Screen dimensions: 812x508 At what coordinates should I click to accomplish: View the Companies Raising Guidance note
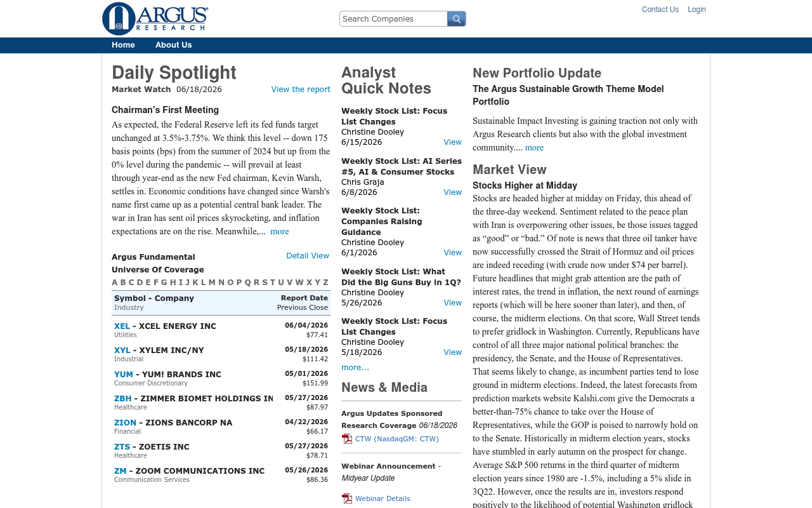point(452,253)
